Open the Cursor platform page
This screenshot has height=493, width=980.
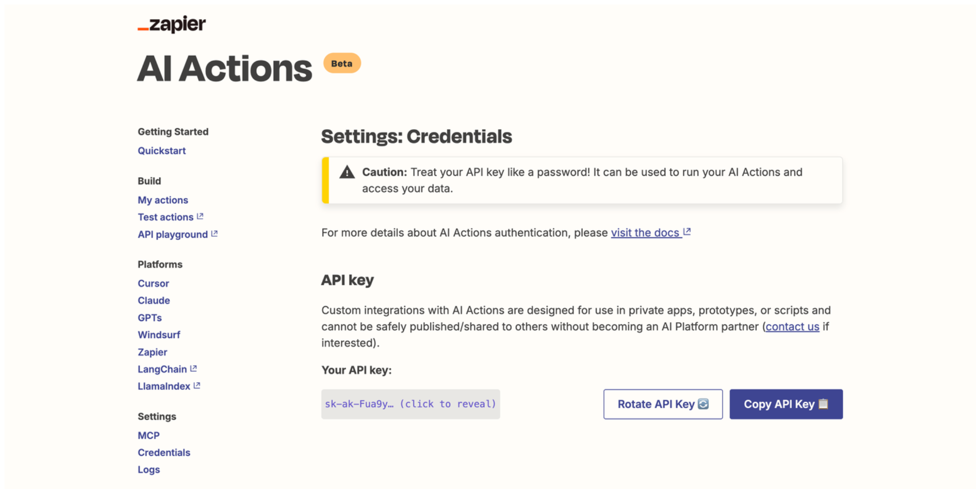click(153, 283)
